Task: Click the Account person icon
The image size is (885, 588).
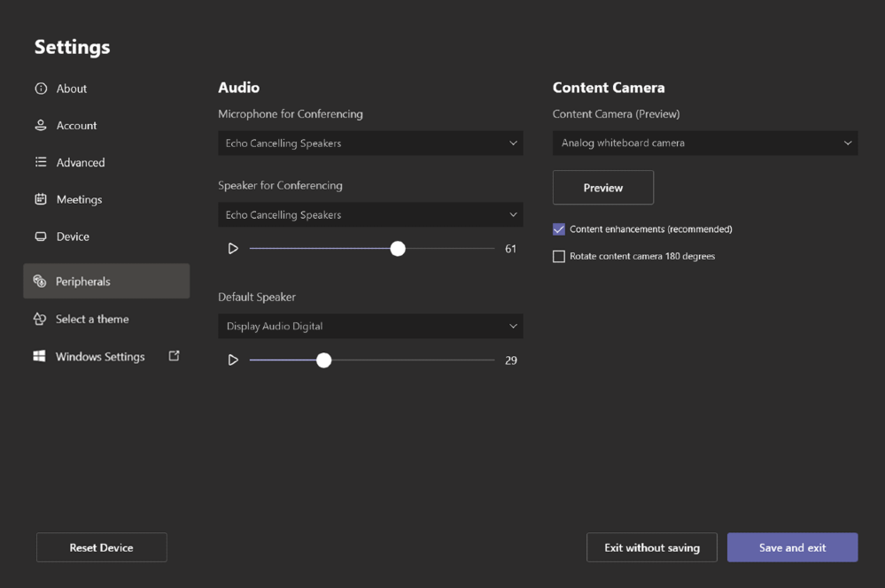Action: click(41, 126)
